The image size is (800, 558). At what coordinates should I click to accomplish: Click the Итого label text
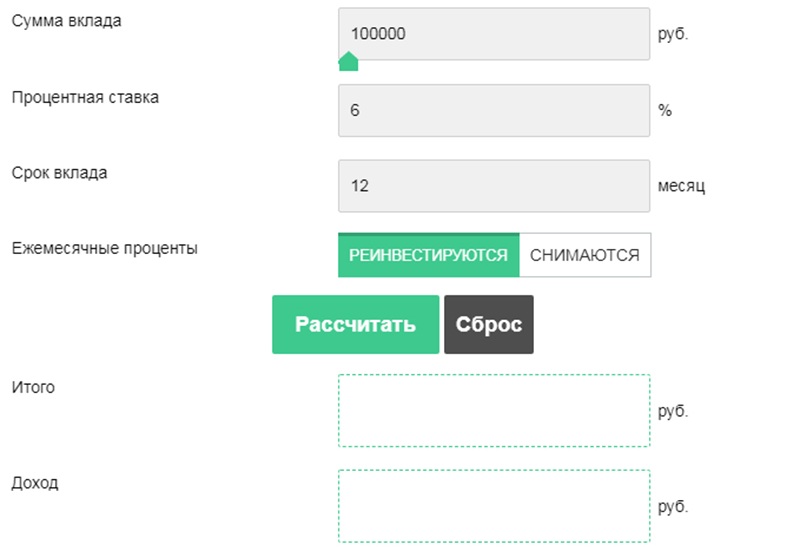click(33, 387)
